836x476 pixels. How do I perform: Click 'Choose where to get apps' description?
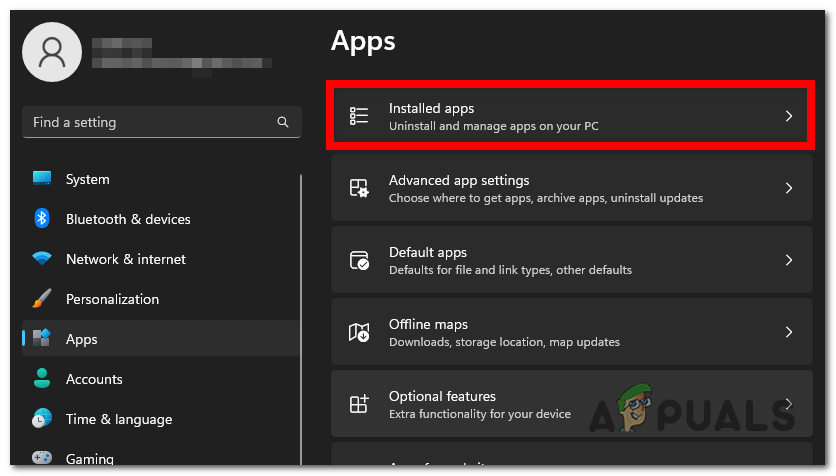click(x=546, y=198)
